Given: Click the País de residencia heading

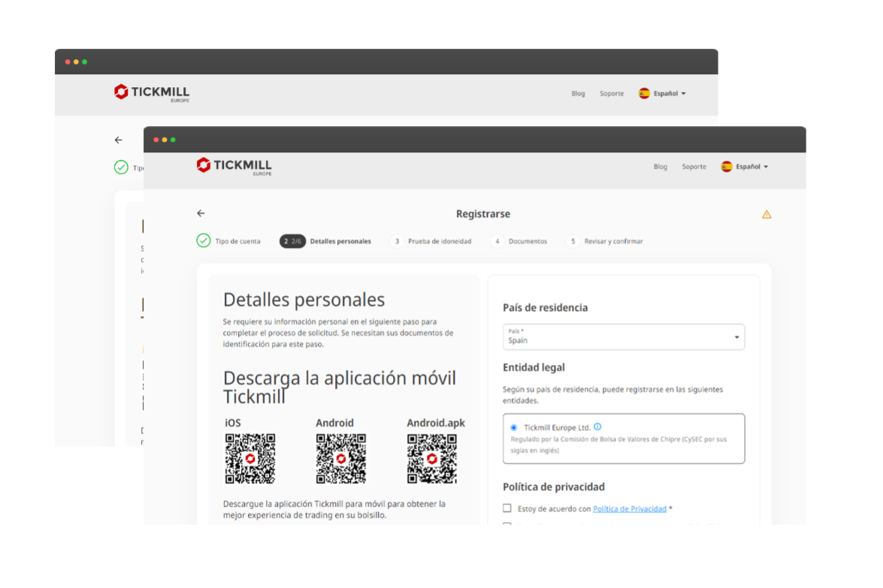Looking at the screenshot, I should pos(545,308).
